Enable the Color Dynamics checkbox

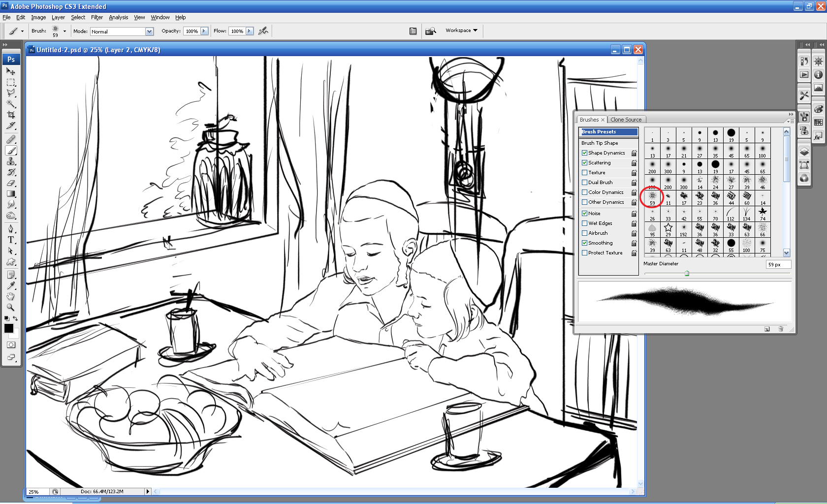pos(584,192)
